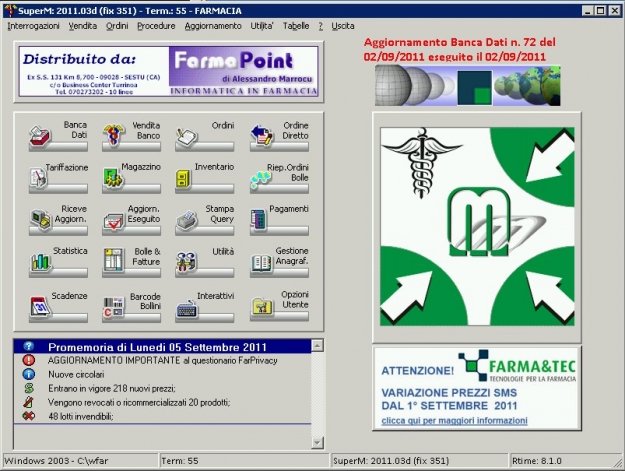Click 'Term: 55' status bar entry
Screen dimensions: 625x471
point(244,461)
